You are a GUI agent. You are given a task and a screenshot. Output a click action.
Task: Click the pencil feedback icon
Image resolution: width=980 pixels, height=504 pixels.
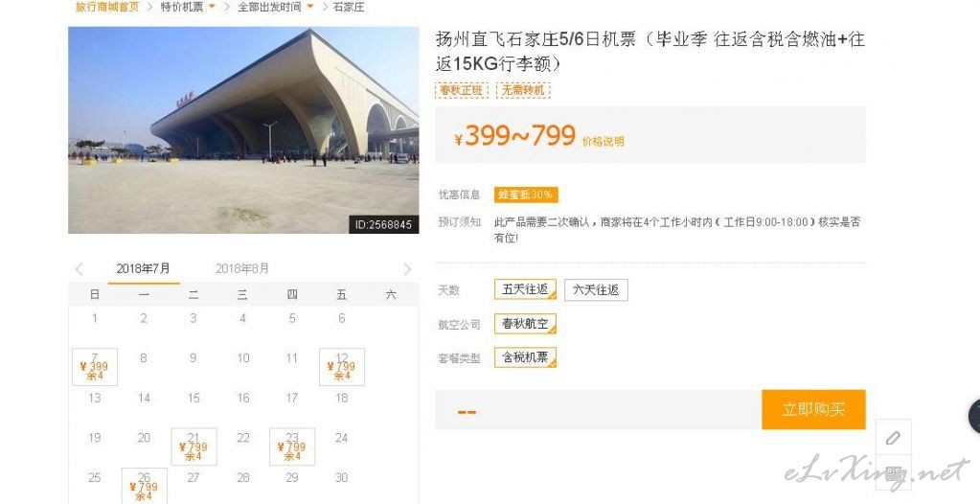[893, 438]
